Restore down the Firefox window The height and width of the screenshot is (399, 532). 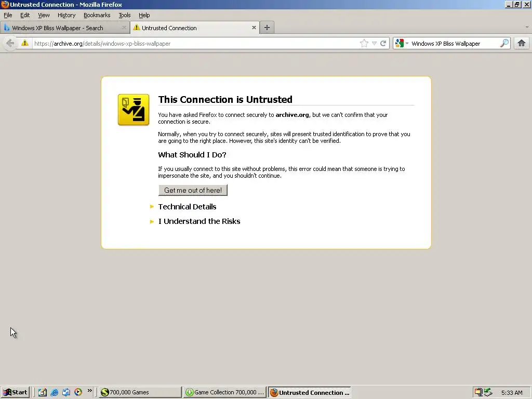517,5
